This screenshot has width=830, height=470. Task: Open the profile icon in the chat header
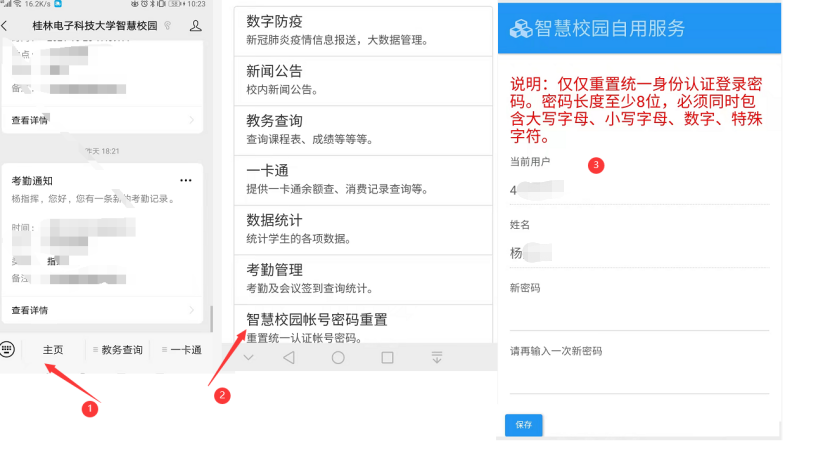195,25
